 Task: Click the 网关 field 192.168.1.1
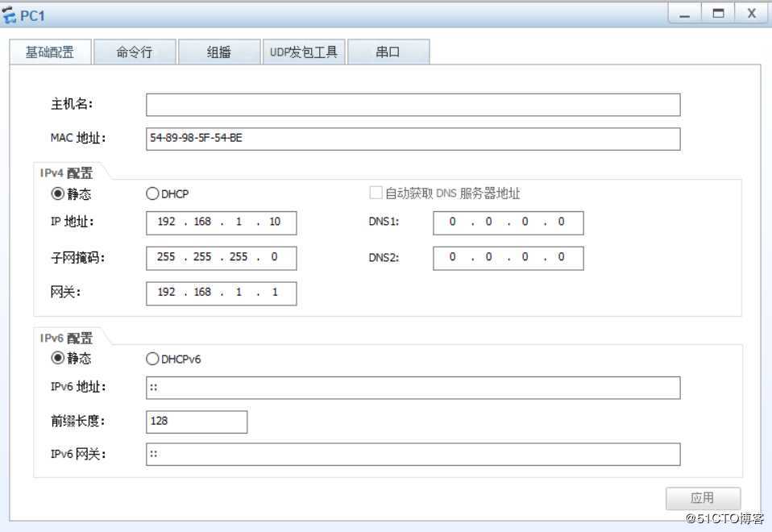tap(221, 293)
